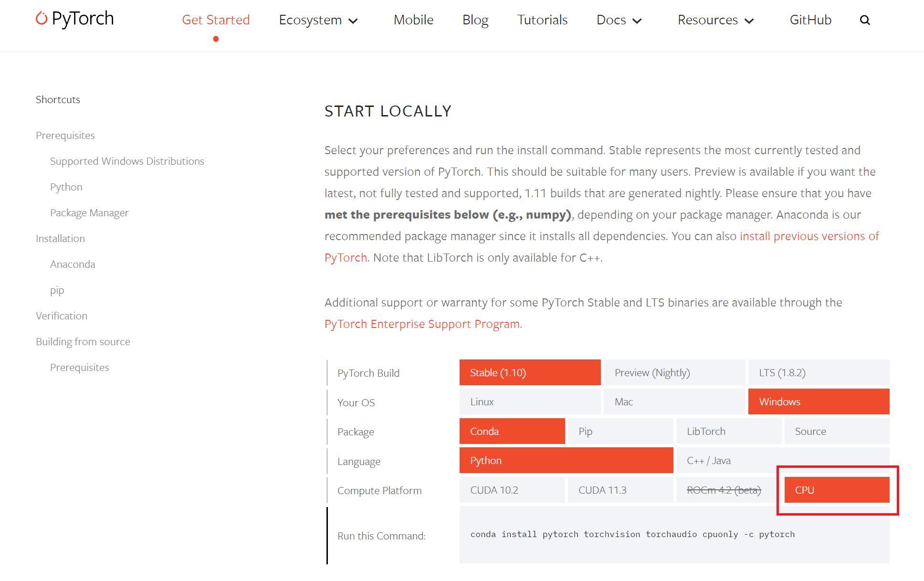Viewport: 924px width, 581px height.
Task: Go to Building from source shortcut
Action: pos(83,342)
